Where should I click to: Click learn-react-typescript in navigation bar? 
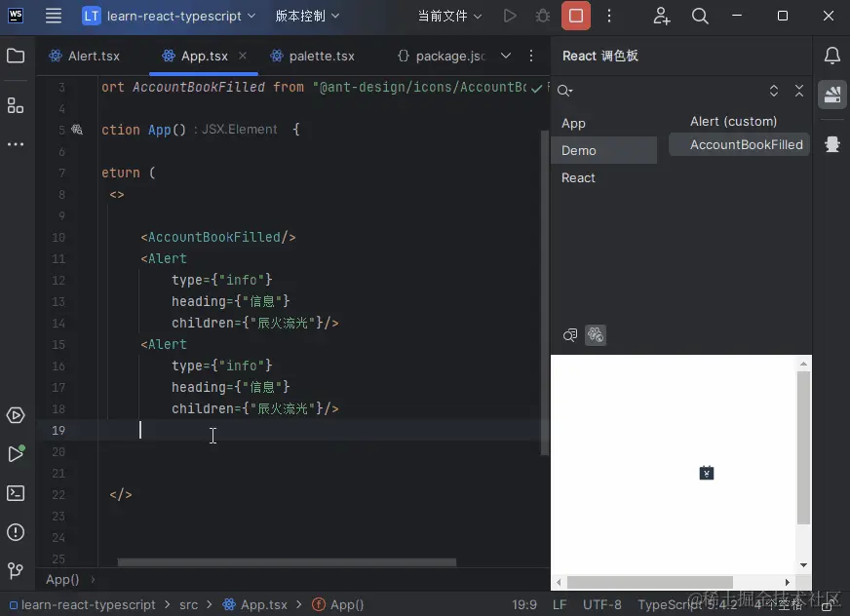pyautogui.click(x=83, y=604)
